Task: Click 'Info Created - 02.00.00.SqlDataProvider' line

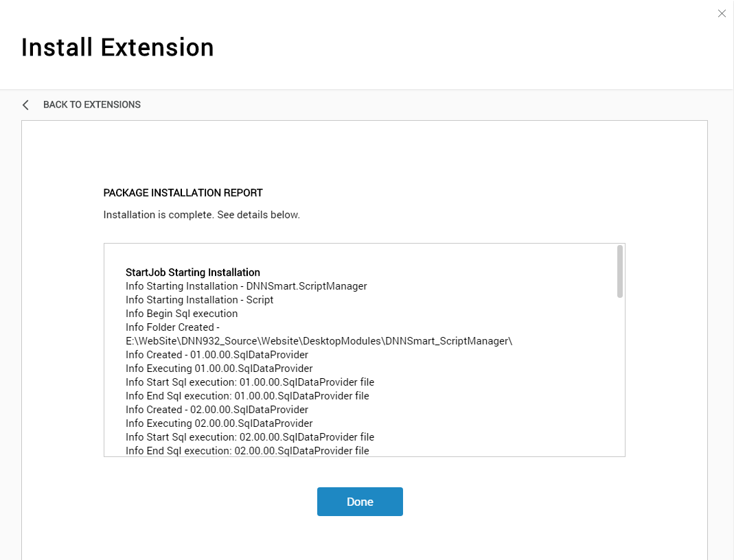Action: (217, 409)
